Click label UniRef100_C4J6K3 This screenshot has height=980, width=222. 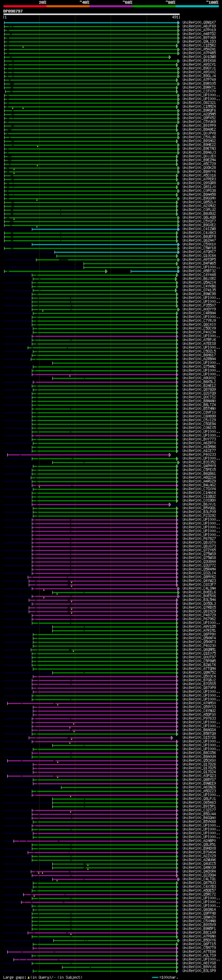pyautogui.click(x=199, y=233)
